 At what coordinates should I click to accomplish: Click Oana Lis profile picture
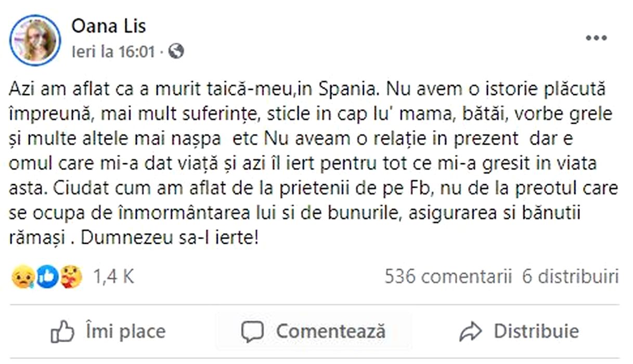click(x=36, y=40)
